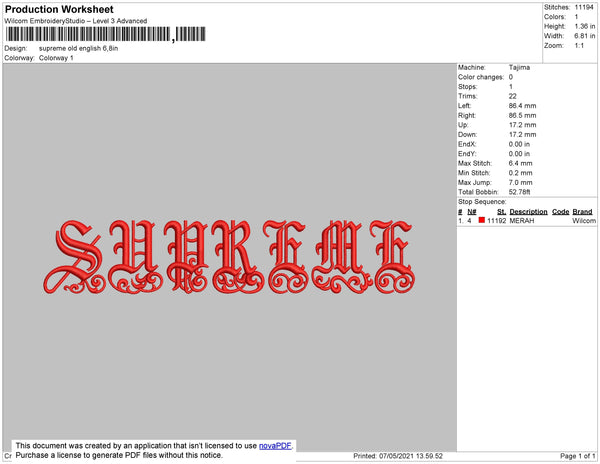Select the 'Production Worksheet' heading
The image size is (600, 464).
pos(59,9)
